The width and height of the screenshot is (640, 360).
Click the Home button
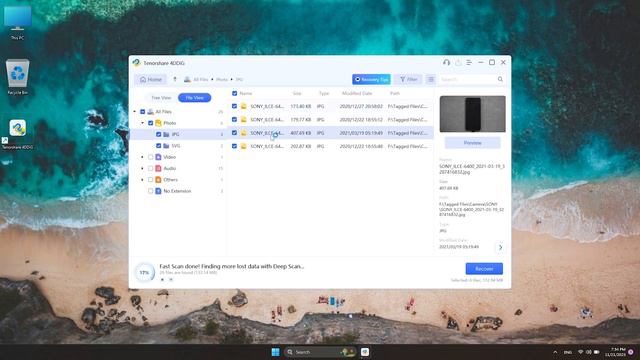(151, 79)
